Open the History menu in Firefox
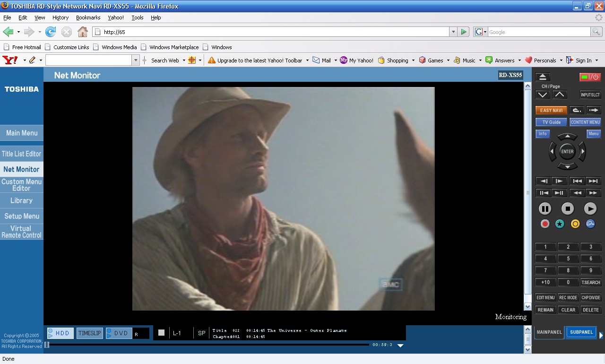Screen dimensions: 605x364 click(x=60, y=17)
